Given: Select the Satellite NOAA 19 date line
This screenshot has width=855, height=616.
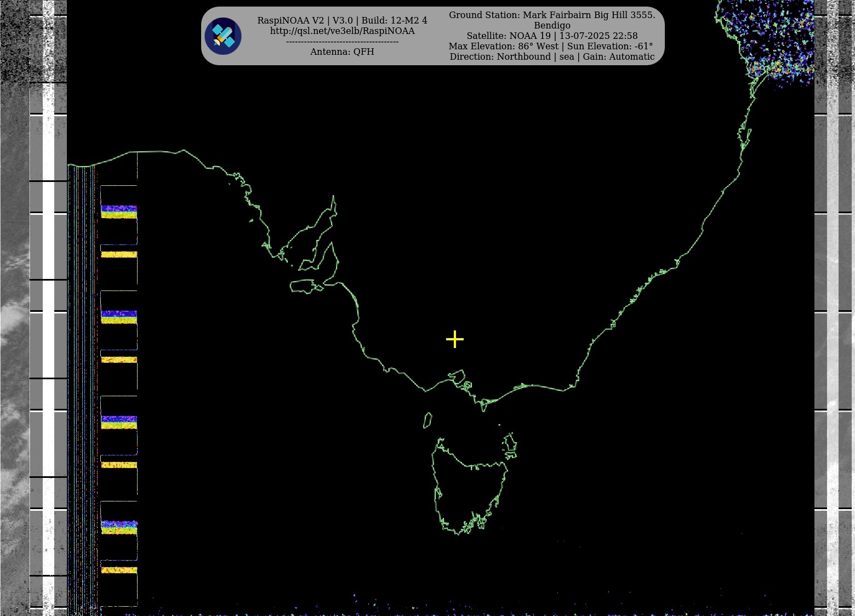Looking at the screenshot, I should click(x=552, y=36).
